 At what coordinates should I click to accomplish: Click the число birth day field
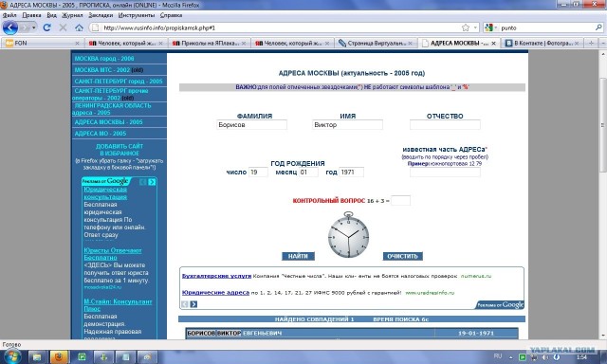pos(258,173)
